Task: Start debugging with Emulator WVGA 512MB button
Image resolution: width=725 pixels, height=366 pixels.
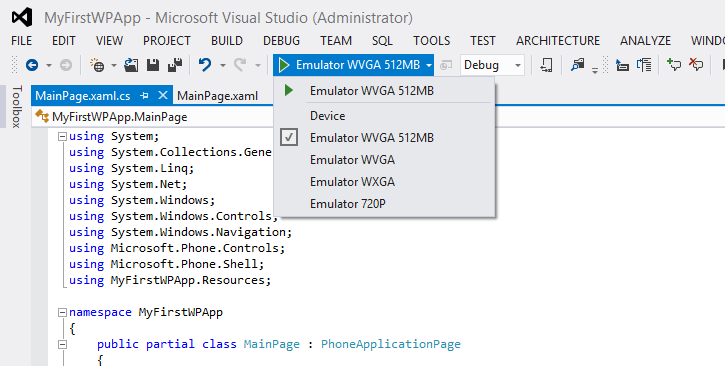Action: tap(349, 65)
